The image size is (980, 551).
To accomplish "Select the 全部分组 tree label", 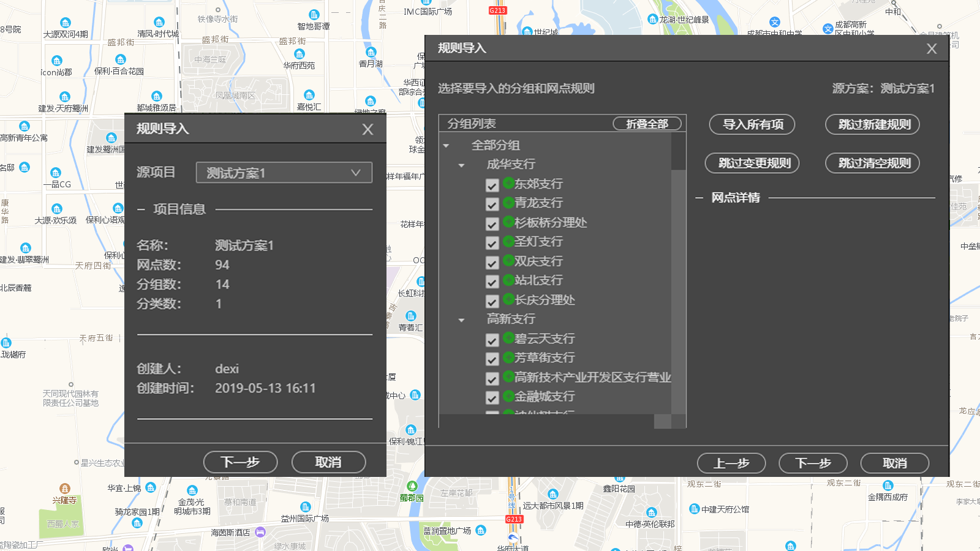I will [x=496, y=146].
